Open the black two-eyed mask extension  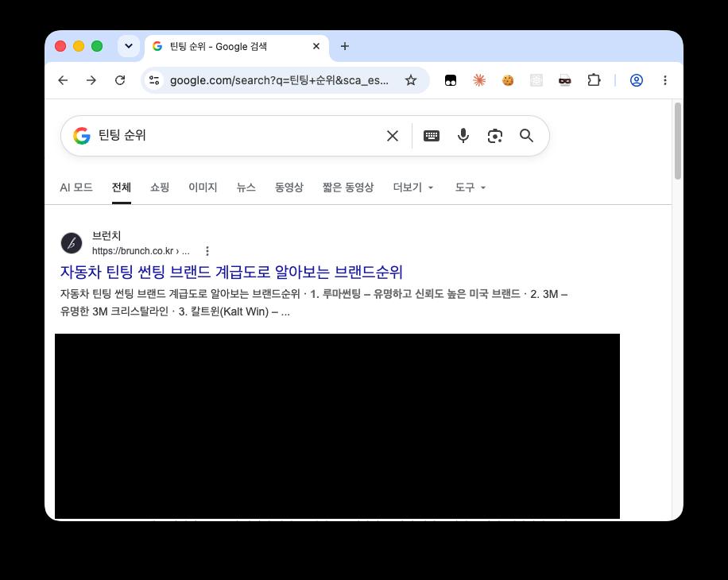point(451,80)
